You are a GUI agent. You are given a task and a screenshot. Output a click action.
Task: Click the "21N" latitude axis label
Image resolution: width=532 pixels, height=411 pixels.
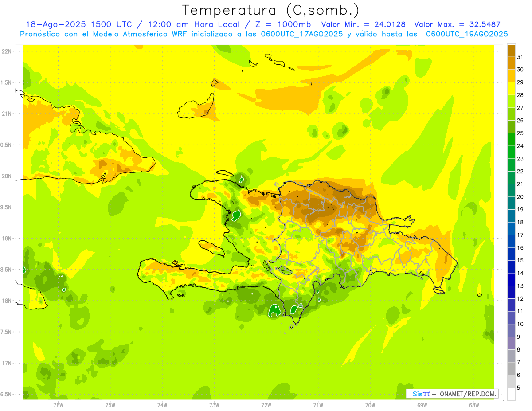tap(7, 114)
